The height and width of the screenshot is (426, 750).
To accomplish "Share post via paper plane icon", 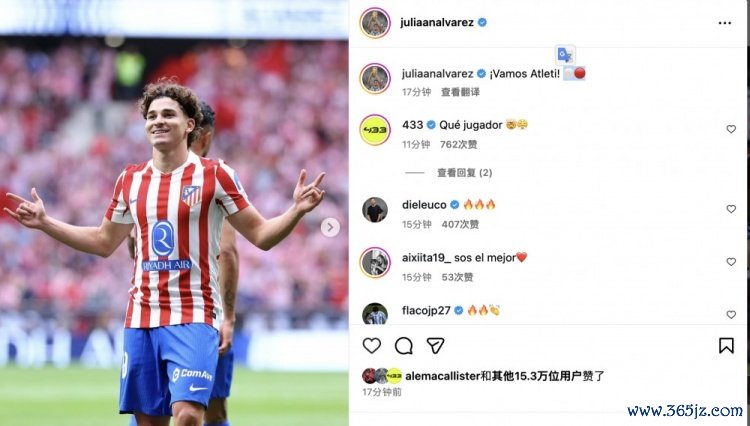I will coord(436,345).
